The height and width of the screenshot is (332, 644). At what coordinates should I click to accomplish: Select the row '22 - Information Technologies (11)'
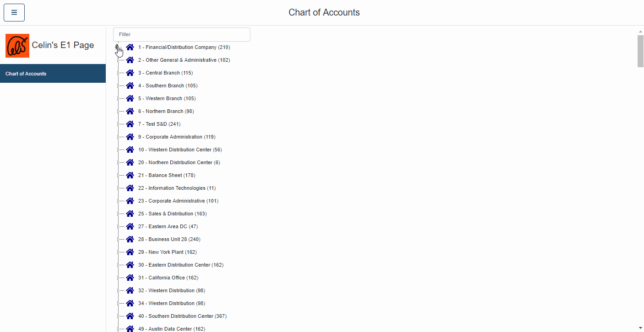177,188
